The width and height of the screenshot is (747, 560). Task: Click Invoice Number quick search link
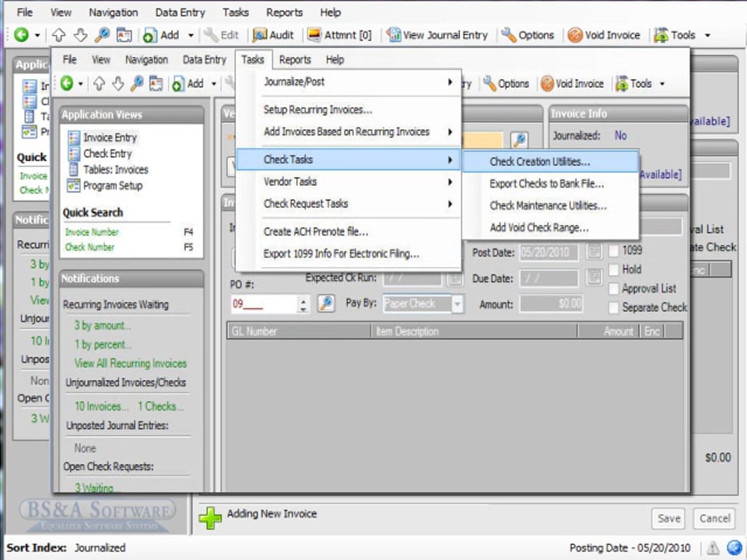[x=92, y=232]
